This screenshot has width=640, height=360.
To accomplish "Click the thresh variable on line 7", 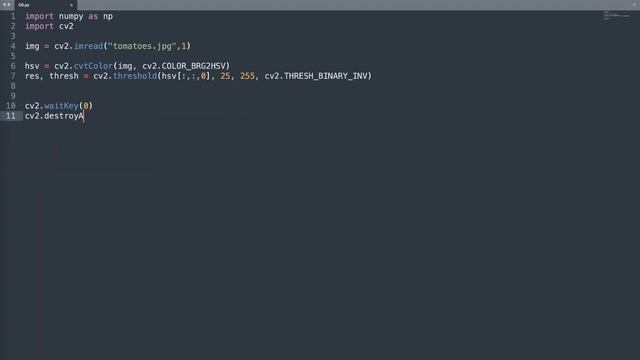I will [x=64, y=76].
